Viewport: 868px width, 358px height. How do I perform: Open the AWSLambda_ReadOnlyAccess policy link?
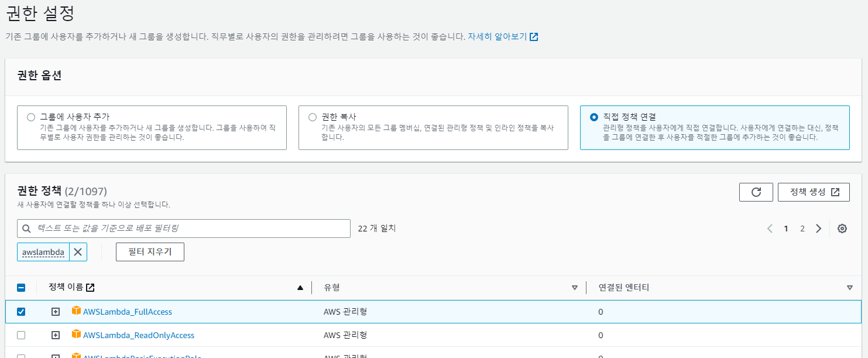point(139,335)
